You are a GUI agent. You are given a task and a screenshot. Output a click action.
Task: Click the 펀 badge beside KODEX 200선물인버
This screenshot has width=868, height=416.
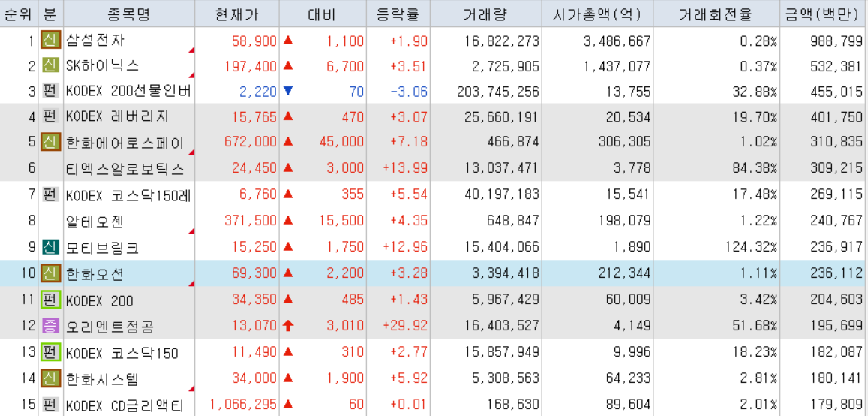pos(50,92)
